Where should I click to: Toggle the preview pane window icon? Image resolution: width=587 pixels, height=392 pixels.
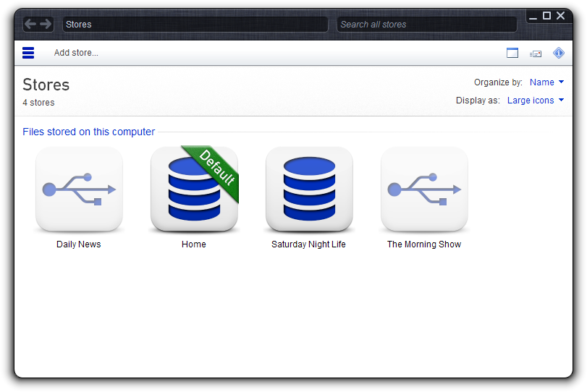(512, 53)
